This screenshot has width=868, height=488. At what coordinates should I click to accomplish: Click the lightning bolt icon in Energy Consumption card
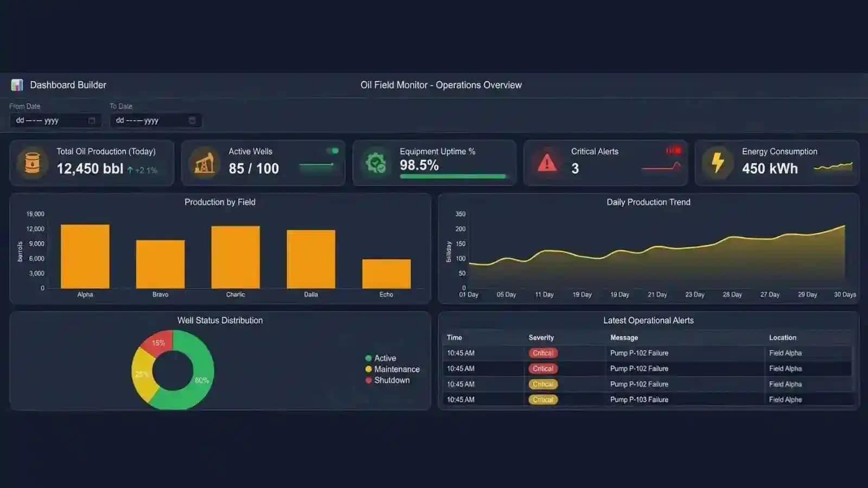pyautogui.click(x=718, y=163)
